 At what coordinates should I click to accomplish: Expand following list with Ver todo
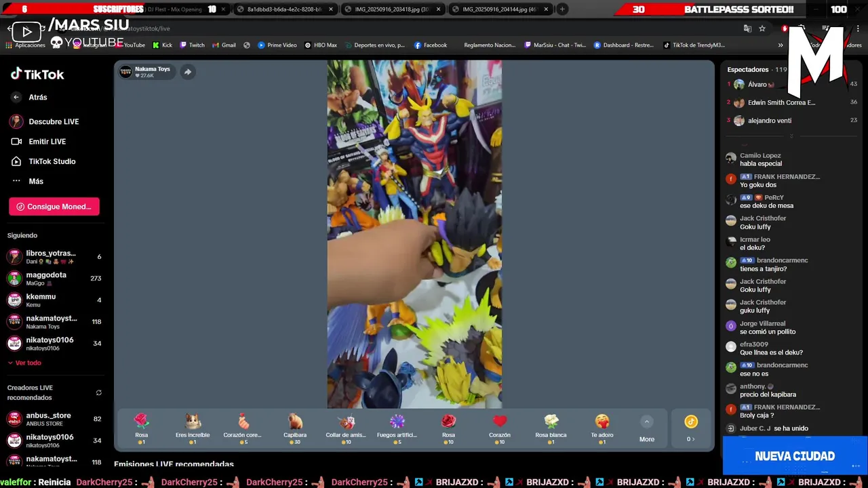(x=24, y=363)
